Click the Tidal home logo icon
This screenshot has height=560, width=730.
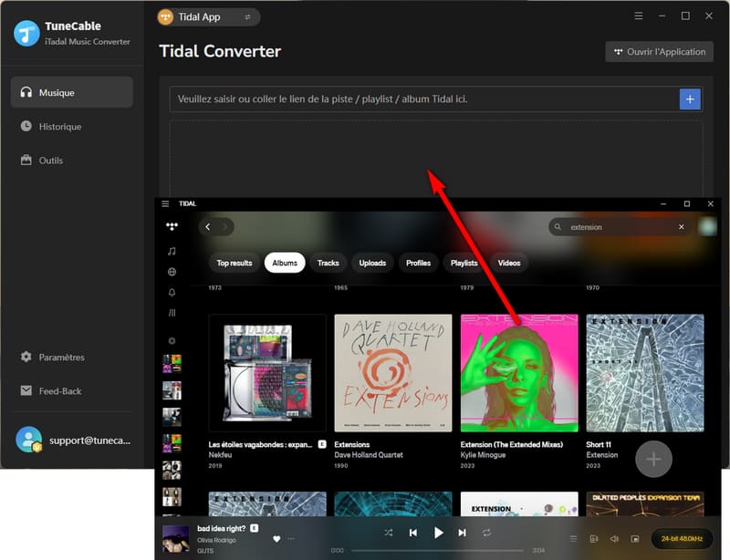pyautogui.click(x=172, y=226)
